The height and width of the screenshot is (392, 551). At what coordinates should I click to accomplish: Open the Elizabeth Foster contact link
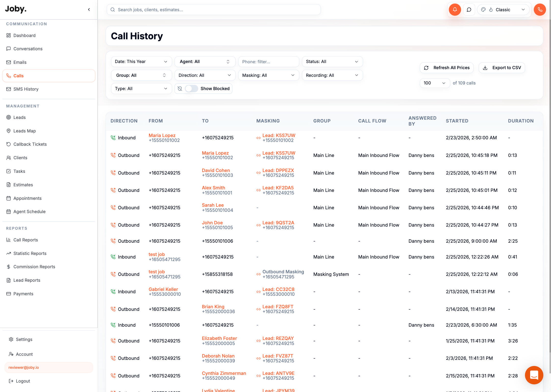coord(219,338)
